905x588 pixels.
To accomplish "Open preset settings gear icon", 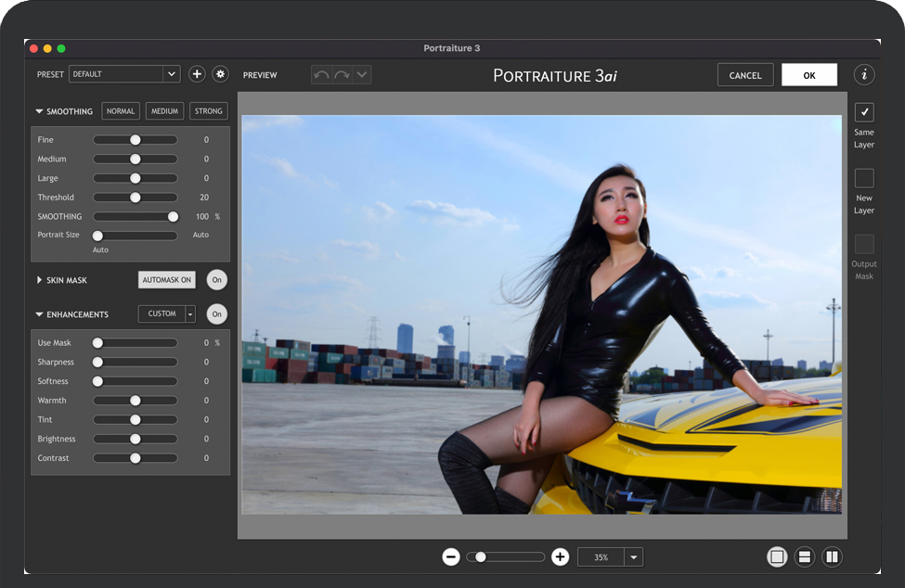I will [x=220, y=74].
